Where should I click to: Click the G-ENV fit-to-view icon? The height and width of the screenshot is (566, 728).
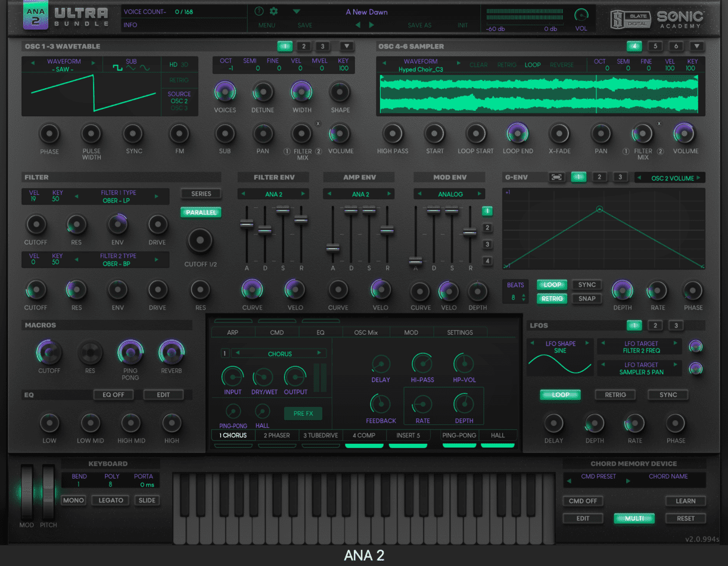[x=556, y=178]
